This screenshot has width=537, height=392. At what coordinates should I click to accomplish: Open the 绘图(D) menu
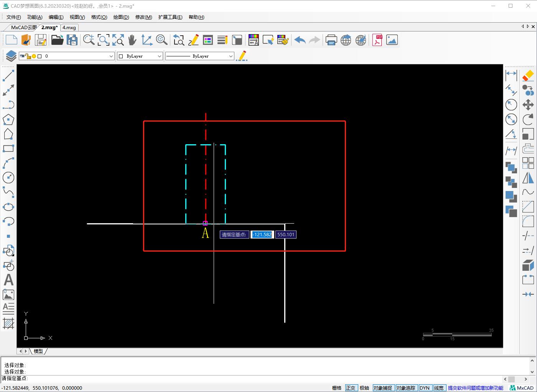point(121,17)
